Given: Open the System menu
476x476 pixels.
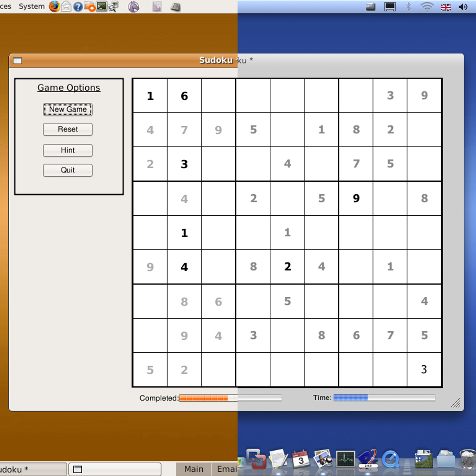Looking at the screenshot, I should [32, 6].
